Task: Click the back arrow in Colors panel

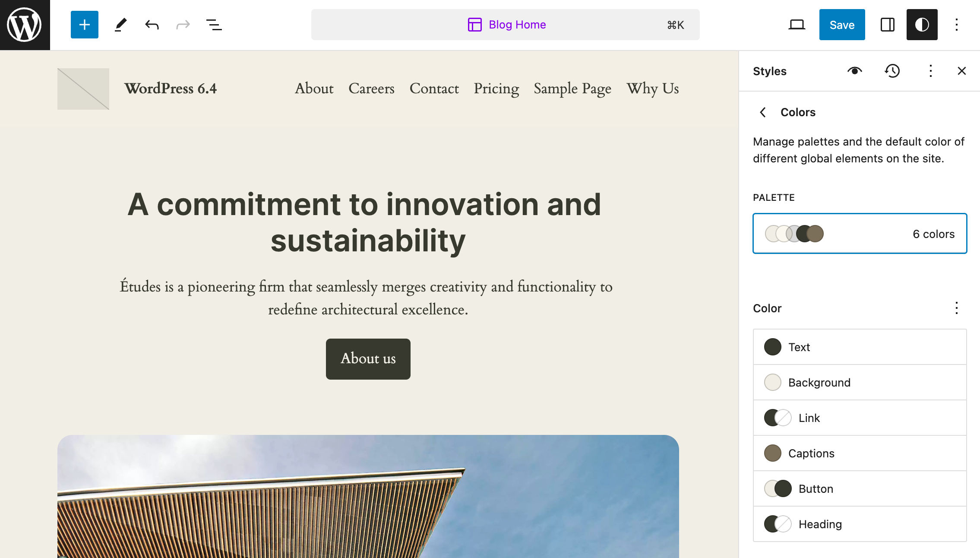Action: [x=763, y=112]
